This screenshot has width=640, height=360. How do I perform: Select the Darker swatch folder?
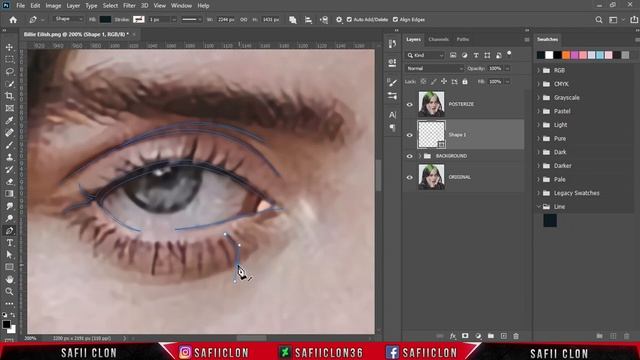tap(562, 166)
